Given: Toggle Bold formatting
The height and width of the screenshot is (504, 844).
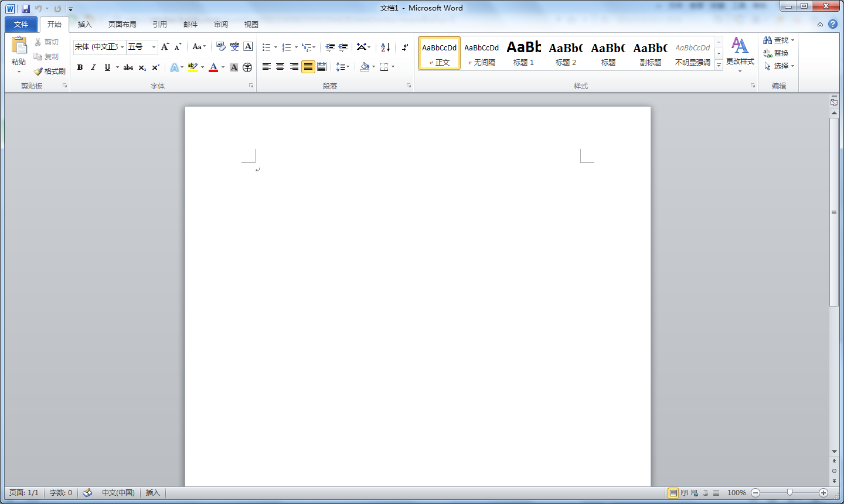Looking at the screenshot, I should [x=80, y=67].
